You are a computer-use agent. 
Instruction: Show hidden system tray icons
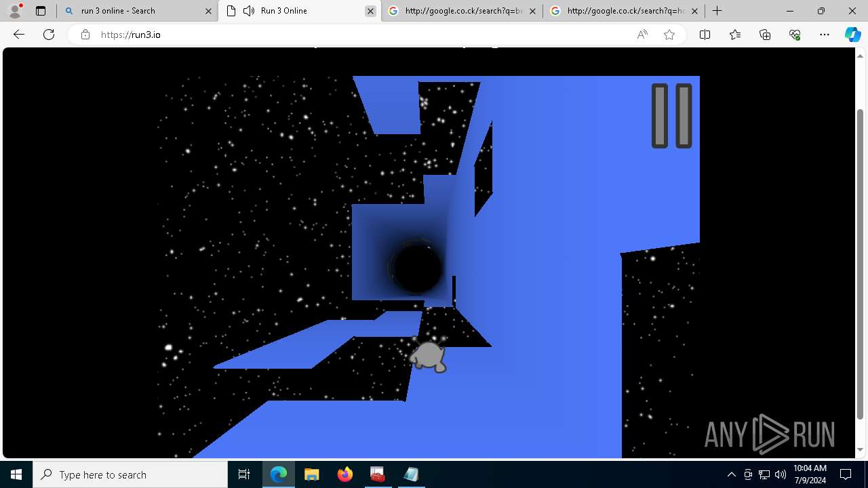pyautogui.click(x=731, y=474)
